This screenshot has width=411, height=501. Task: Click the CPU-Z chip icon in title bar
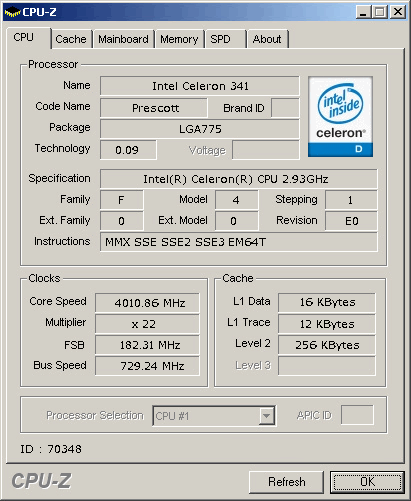(x=12, y=12)
